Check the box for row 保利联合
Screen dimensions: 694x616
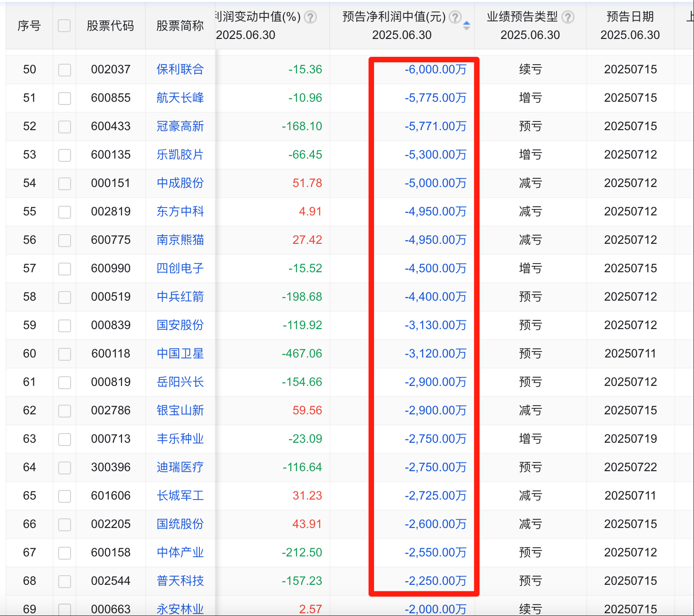click(x=65, y=70)
